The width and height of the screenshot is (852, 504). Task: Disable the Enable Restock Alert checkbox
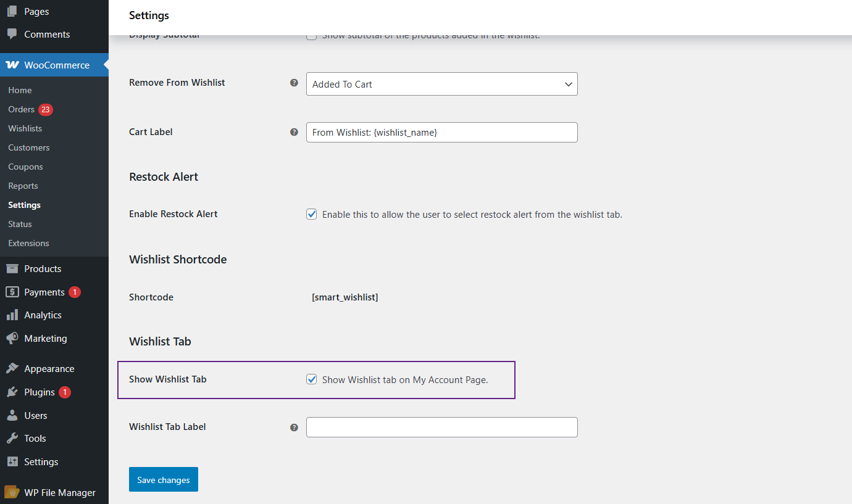[x=312, y=215]
